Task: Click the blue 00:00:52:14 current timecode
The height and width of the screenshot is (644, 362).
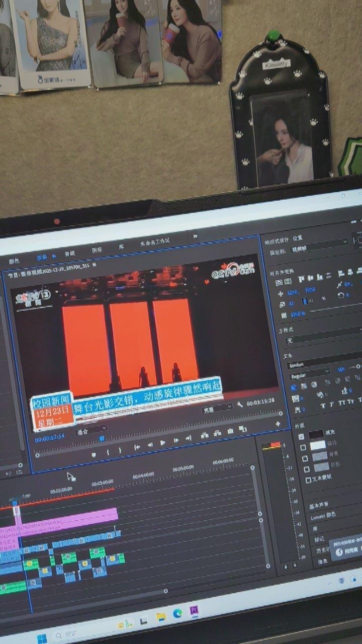Action: coord(50,437)
